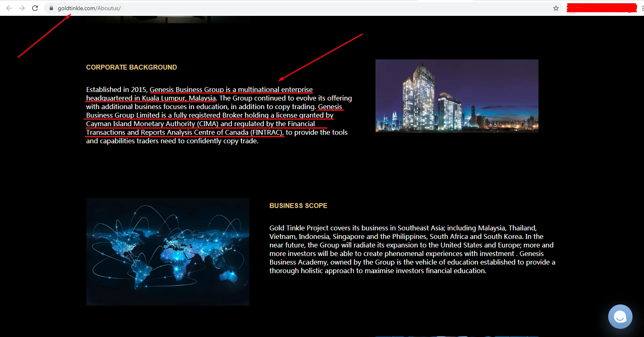Screen dimensions: 644x337
Task: Open the Chrome three-dot menu
Action: [x=642, y=8]
